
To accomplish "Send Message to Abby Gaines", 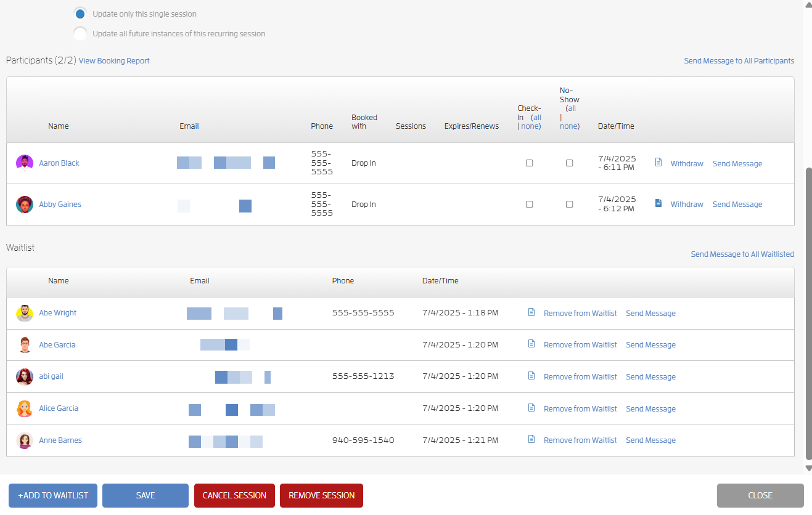I will pyautogui.click(x=737, y=205).
